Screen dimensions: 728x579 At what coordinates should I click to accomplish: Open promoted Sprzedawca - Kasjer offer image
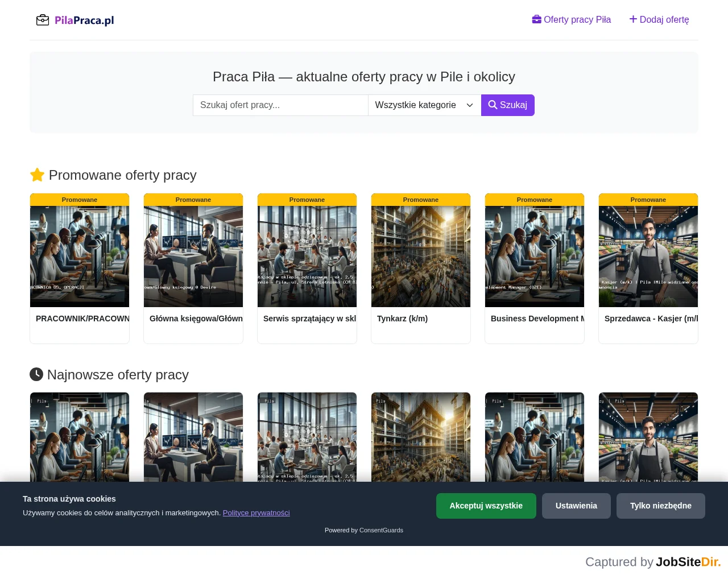(x=648, y=257)
